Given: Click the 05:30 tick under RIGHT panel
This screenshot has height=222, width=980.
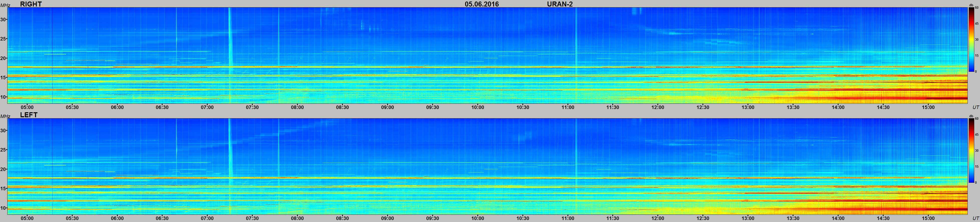Looking at the screenshot, I should (72, 107).
